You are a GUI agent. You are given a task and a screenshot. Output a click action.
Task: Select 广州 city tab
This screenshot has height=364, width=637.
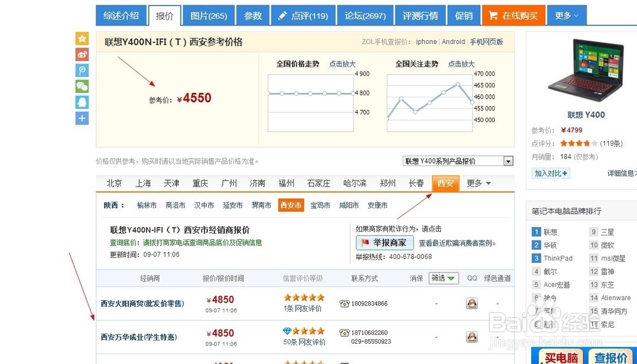[229, 183]
